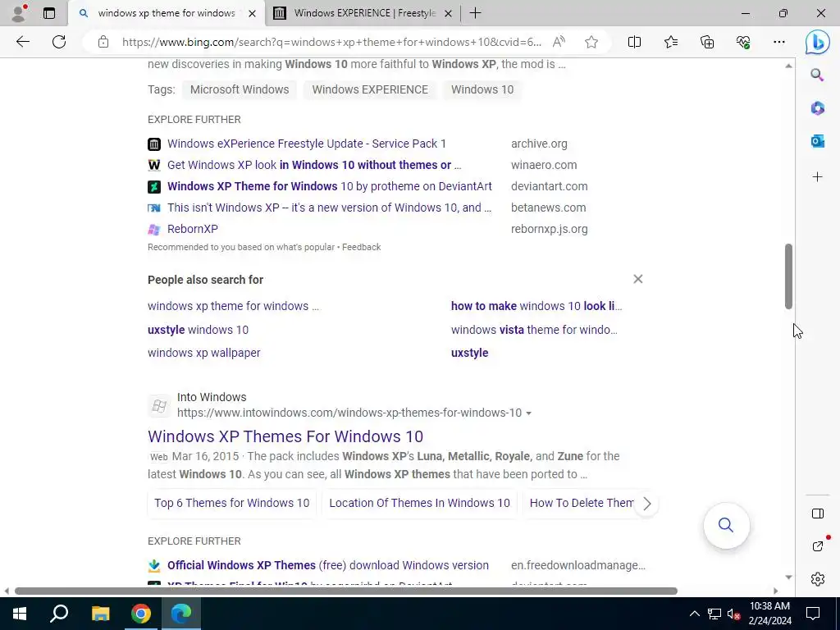Activate Read aloud icon in address bar
840x630 pixels.
(559, 42)
